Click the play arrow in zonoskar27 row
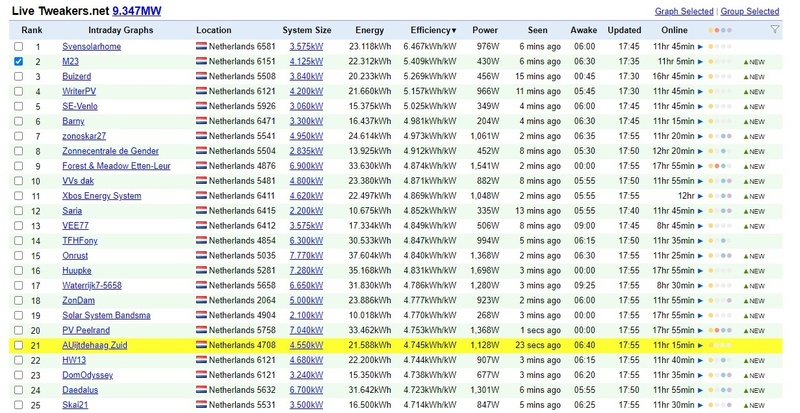Screen dimensions: 800x413 point(701,136)
